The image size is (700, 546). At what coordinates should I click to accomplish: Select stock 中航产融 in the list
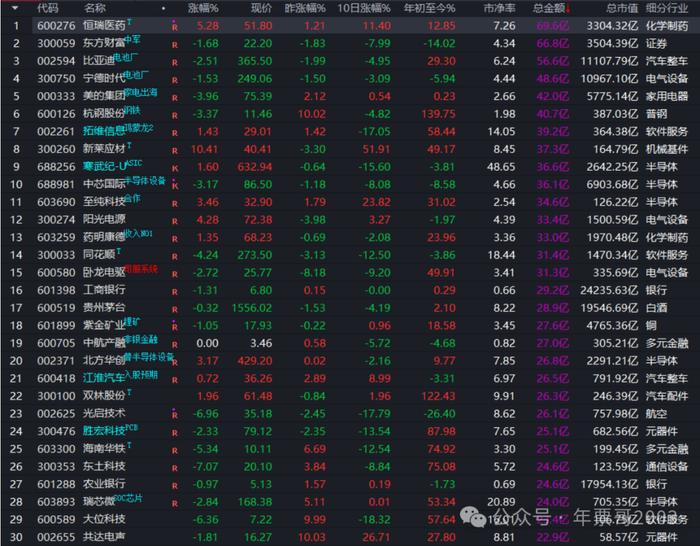click(x=104, y=343)
